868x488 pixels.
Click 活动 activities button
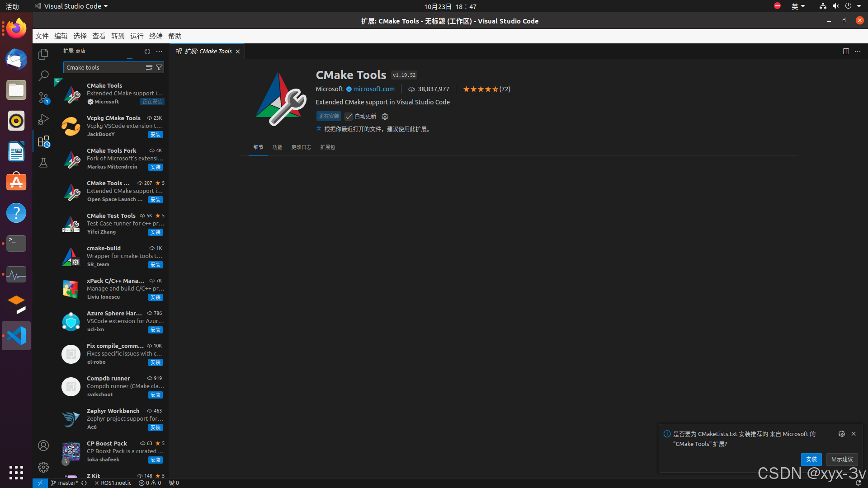click(12, 6)
